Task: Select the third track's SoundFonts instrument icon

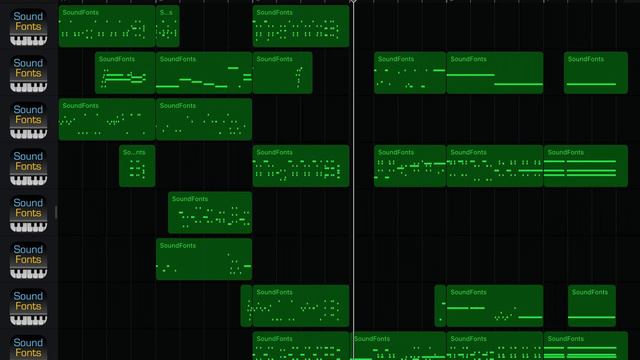Action: [x=28, y=120]
